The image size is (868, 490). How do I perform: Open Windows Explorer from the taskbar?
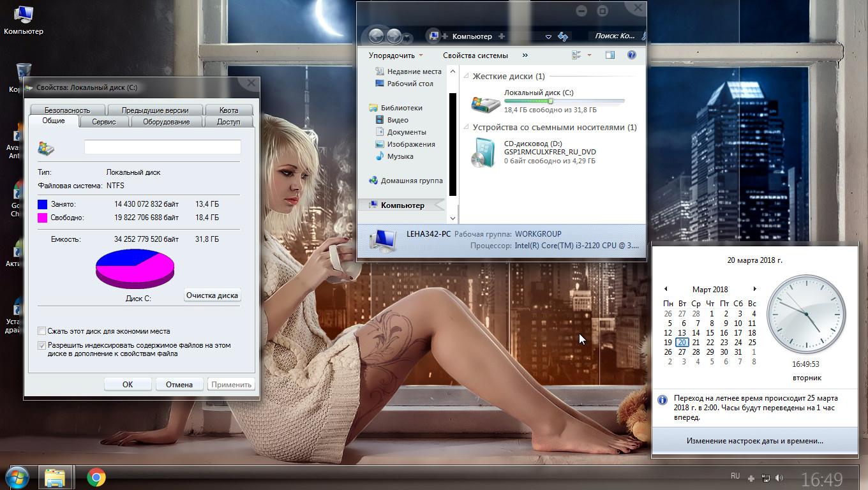[x=55, y=477]
